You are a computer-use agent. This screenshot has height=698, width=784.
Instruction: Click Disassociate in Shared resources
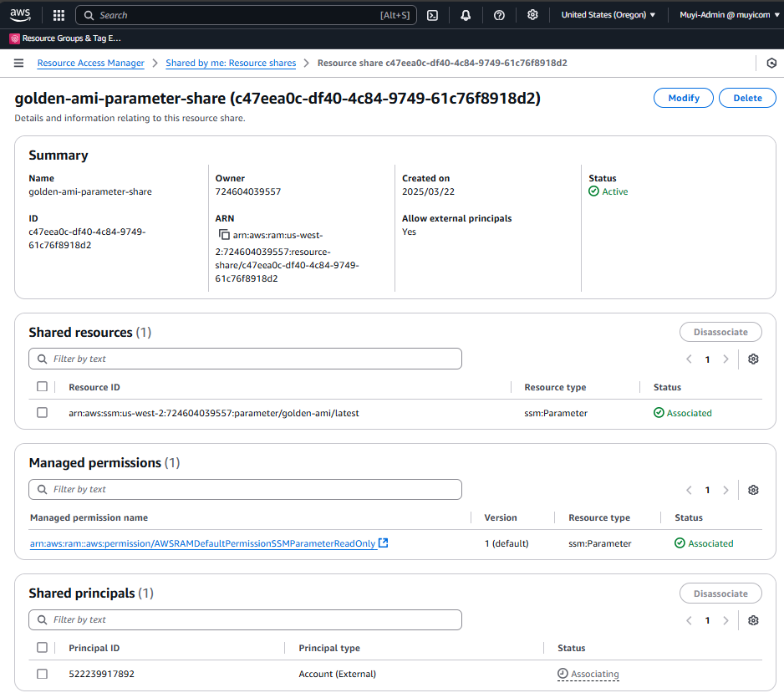pos(720,332)
